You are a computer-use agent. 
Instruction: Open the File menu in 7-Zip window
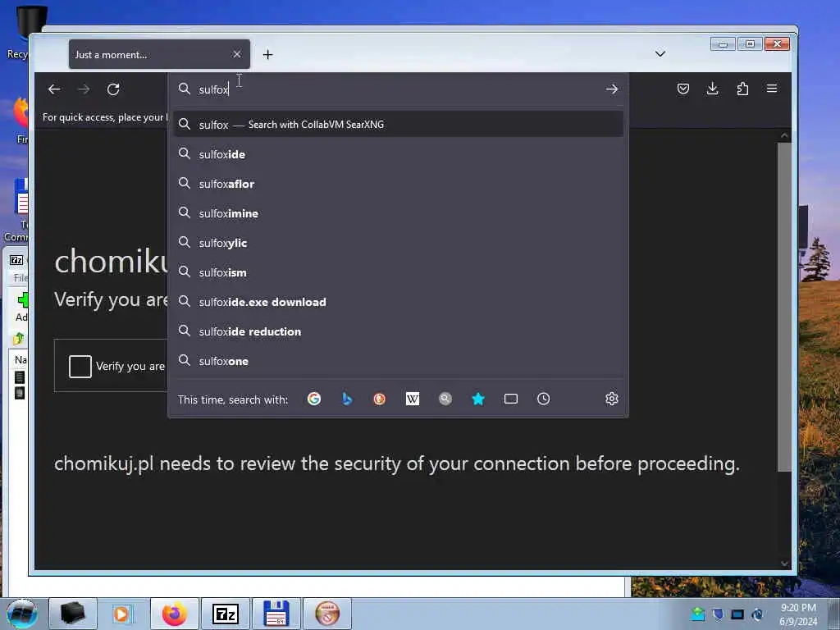[21, 277]
